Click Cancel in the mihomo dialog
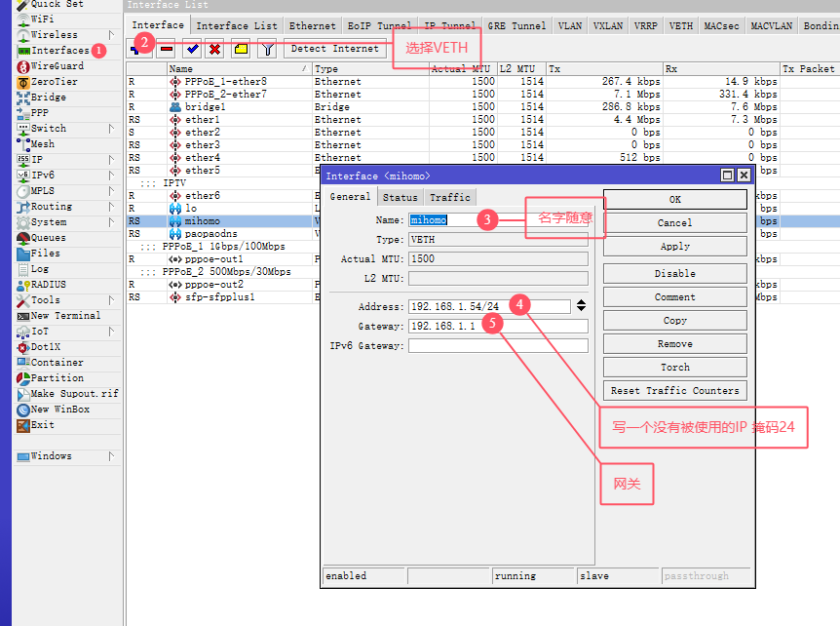Viewport: 840px width, 626px height. [x=675, y=223]
